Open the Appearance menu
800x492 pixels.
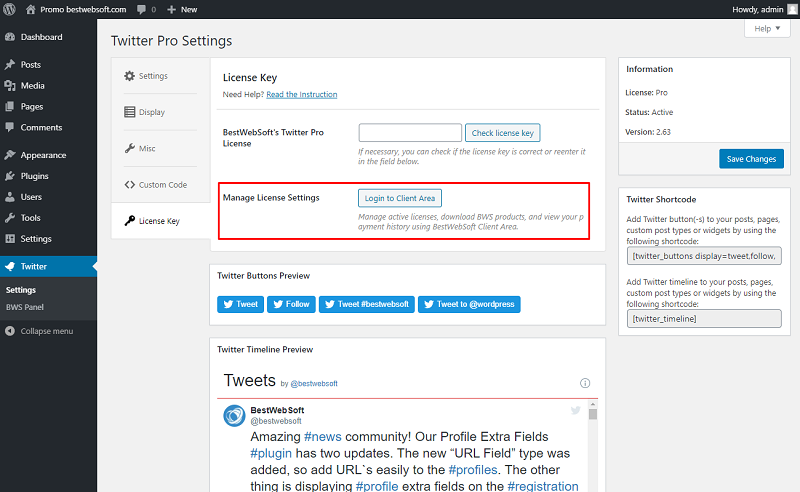tap(48, 155)
